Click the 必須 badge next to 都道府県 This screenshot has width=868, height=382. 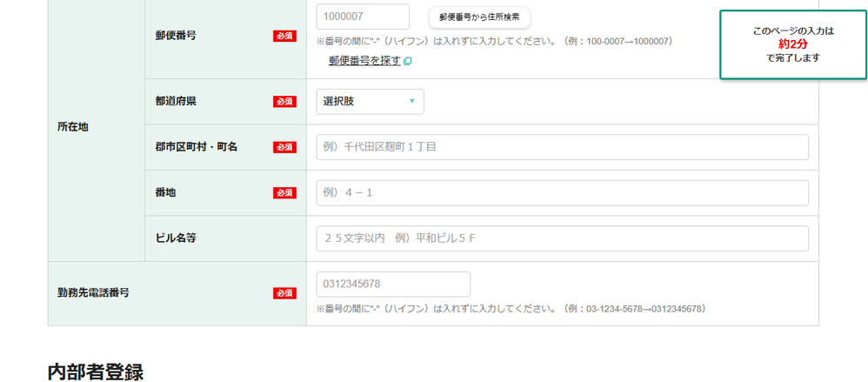click(284, 102)
